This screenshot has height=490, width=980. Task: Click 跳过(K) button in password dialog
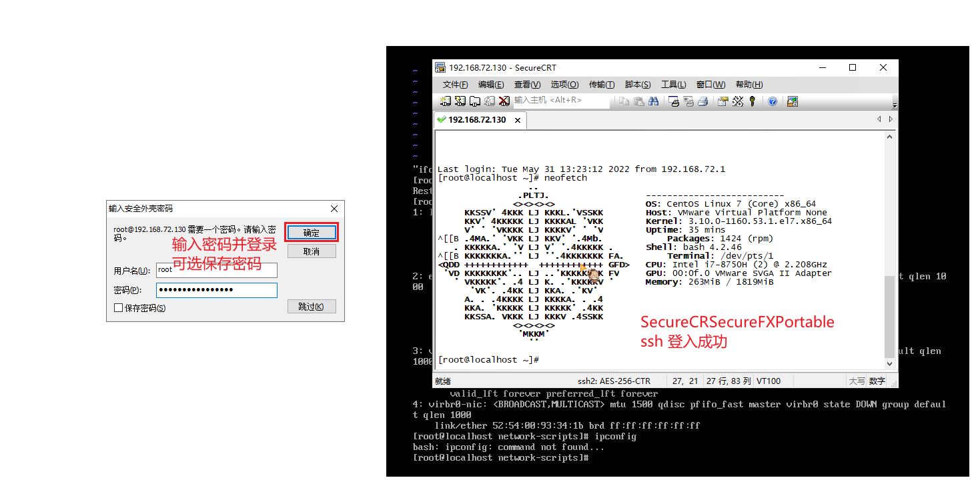click(312, 307)
